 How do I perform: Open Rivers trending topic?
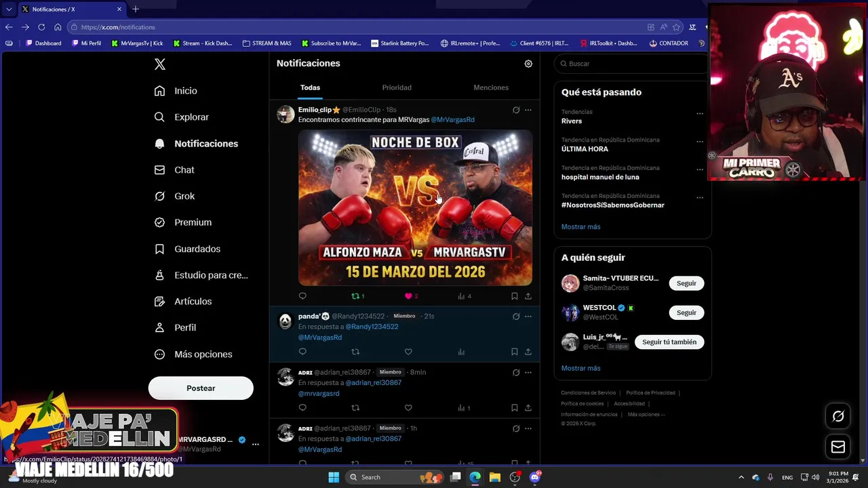click(x=572, y=121)
